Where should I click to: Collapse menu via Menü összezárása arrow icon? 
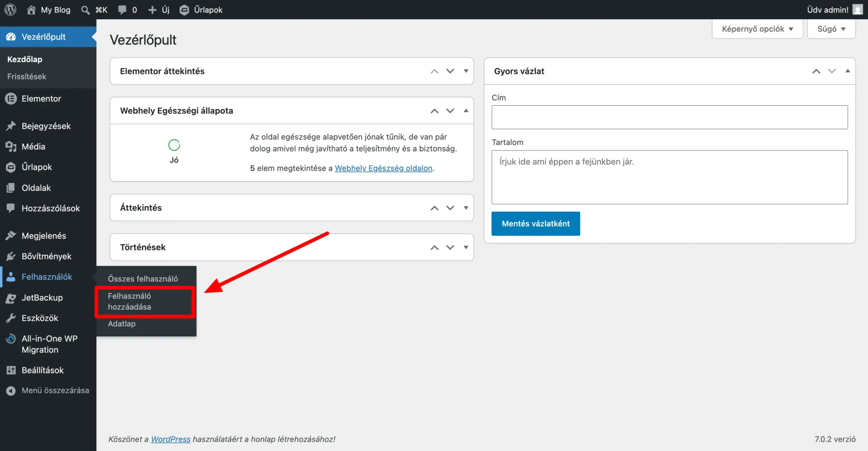[11, 391]
